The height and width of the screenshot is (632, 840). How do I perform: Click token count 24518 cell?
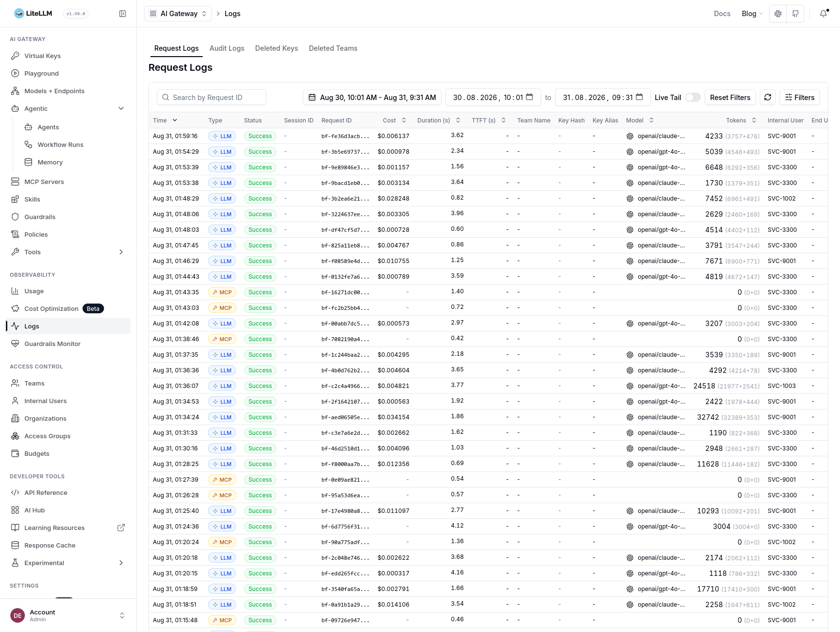[x=704, y=386]
